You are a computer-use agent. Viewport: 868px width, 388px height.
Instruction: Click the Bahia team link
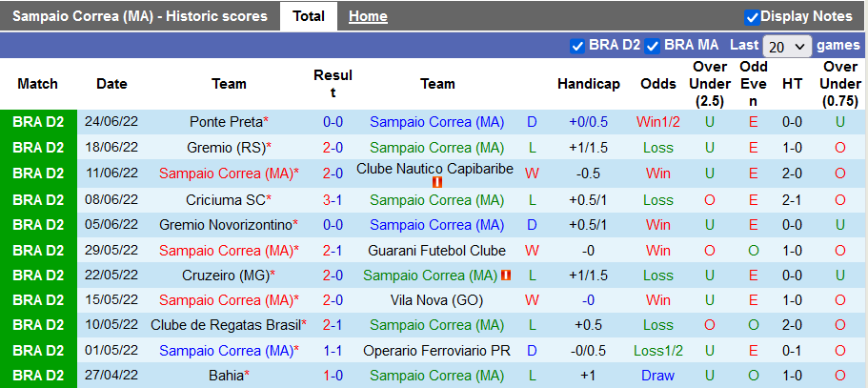tap(227, 376)
